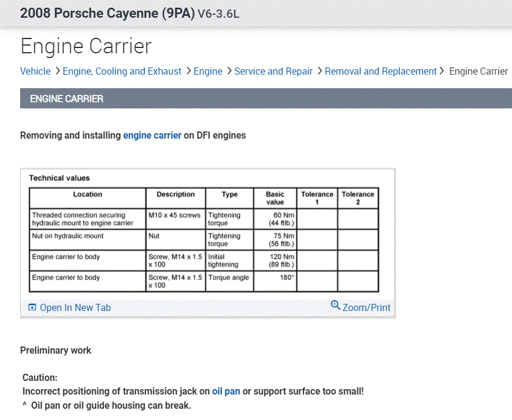The width and height of the screenshot is (512, 420).
Task: Click the chevron before Removal and Replacement
Action: [x=319, y=71]
